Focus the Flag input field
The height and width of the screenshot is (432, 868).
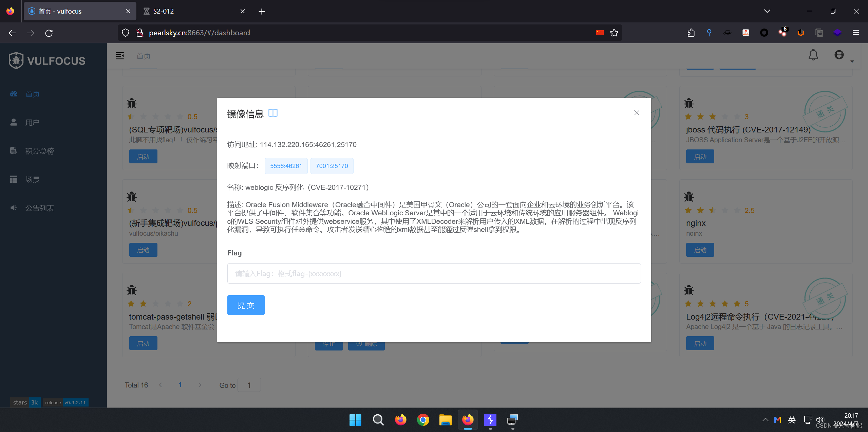tap(434, 273)
